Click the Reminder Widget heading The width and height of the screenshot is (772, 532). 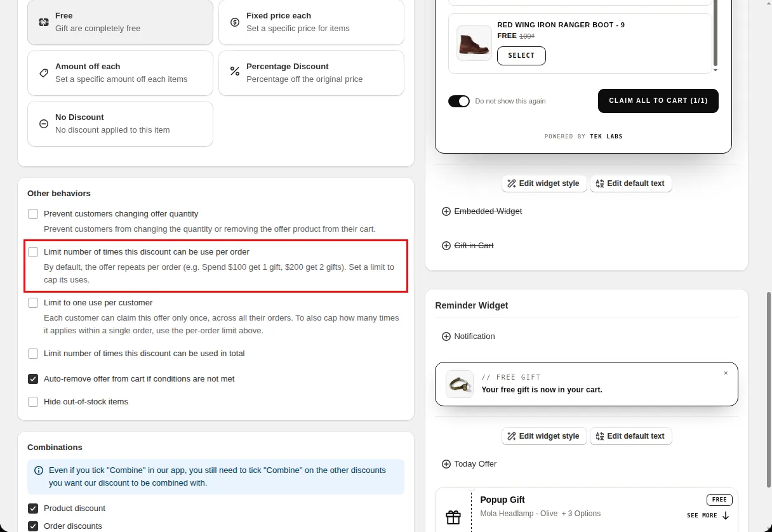(x=472, y=305)
